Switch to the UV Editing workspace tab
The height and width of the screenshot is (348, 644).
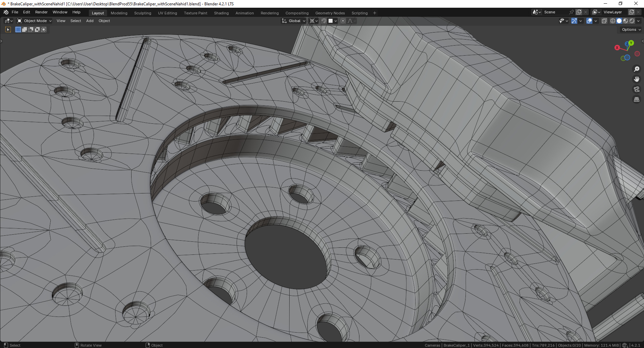coord(167,13)
